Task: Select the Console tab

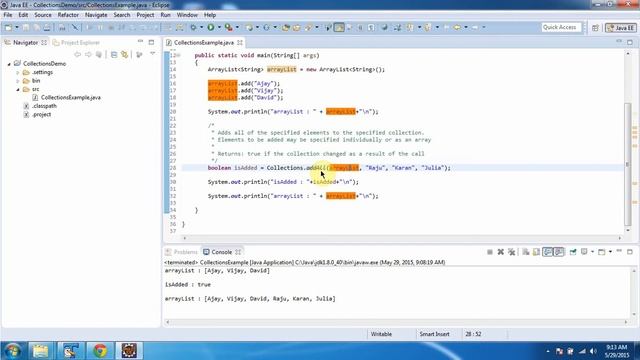Action: (222, 252)
